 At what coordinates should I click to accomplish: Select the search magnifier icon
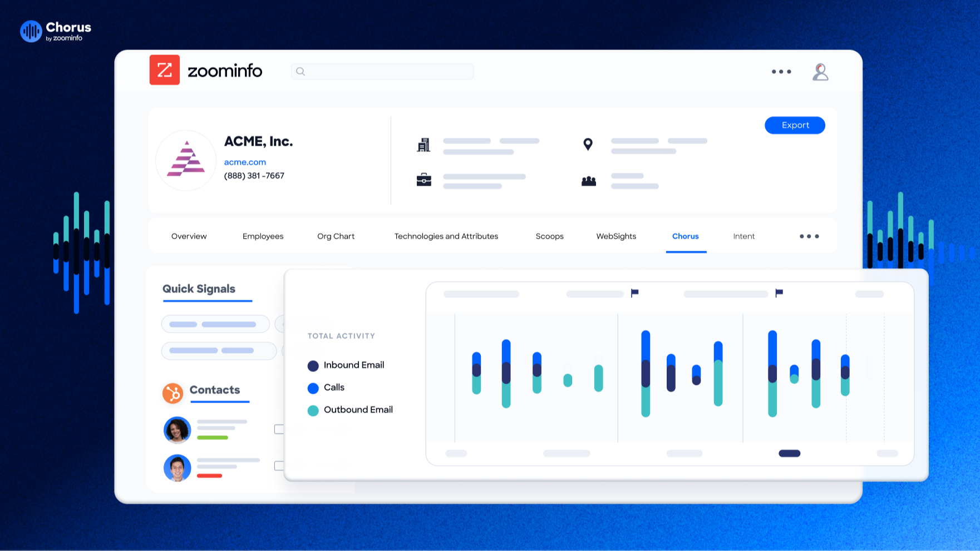[300, 71]
